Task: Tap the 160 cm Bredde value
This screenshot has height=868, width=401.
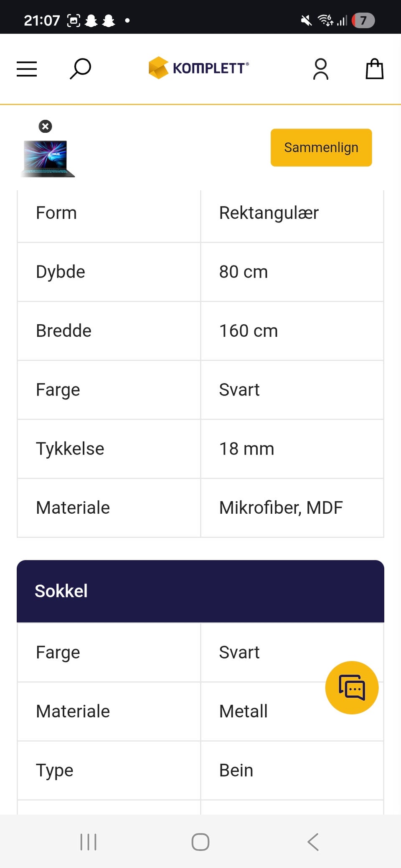Action: [x=249, y=331]
